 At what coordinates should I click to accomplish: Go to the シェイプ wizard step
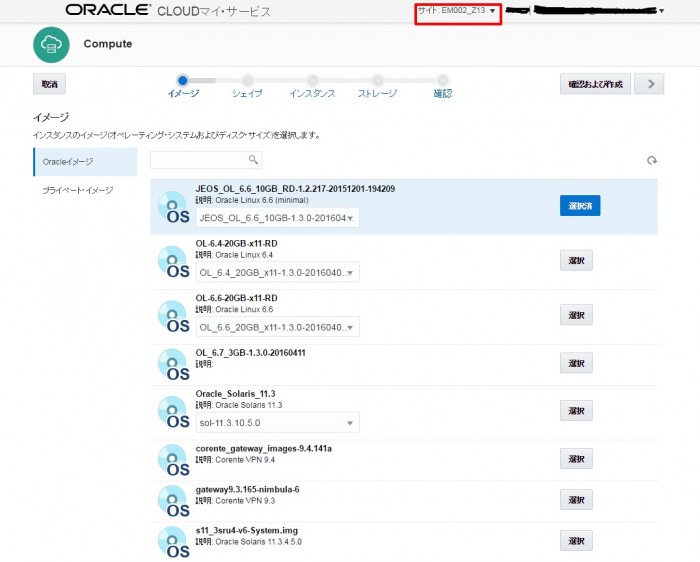pyautogui.click(x=247, y=93)
